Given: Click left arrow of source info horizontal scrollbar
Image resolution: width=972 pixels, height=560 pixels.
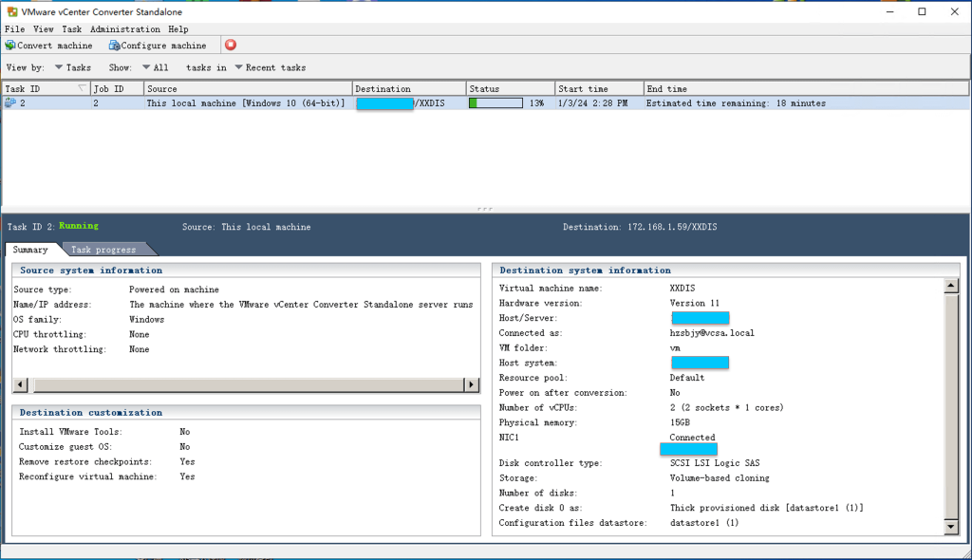Looking at the screenshot, I should point(21,384).
